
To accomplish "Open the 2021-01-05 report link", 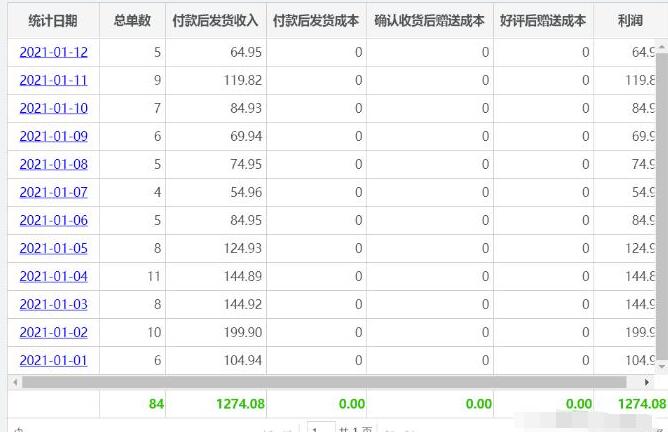I will click(53, 248).
